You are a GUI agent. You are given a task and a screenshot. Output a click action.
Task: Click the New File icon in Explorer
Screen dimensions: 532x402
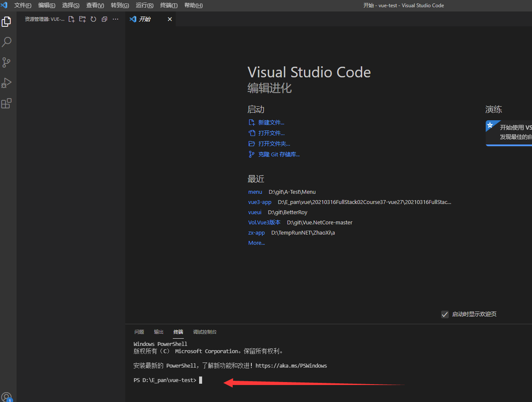point(71,19)
